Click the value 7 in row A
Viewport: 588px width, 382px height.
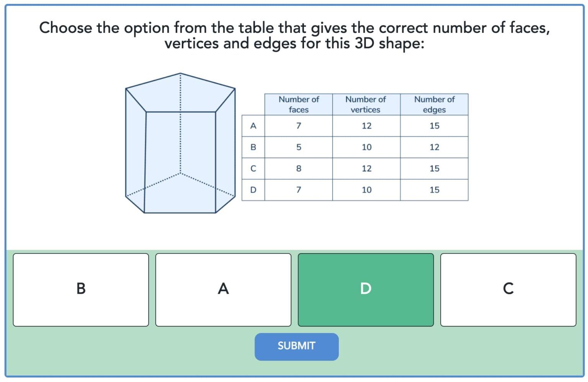299,126
